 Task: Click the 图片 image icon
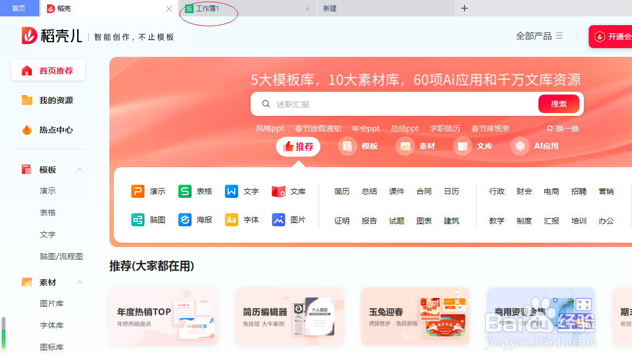coord(279,220)
